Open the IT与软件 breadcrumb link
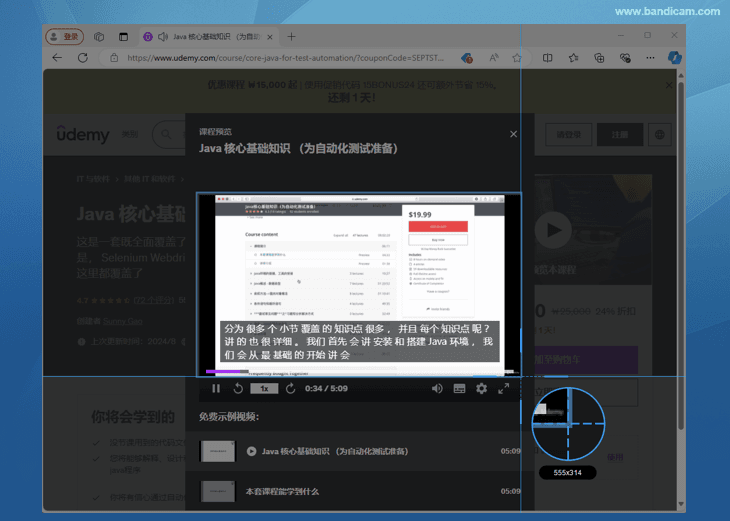 click(93, 179)
